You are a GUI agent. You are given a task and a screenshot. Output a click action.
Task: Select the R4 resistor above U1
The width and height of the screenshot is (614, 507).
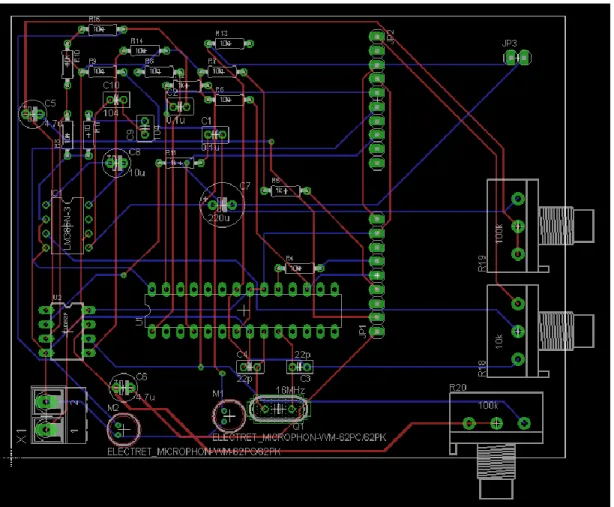(300, 268)
